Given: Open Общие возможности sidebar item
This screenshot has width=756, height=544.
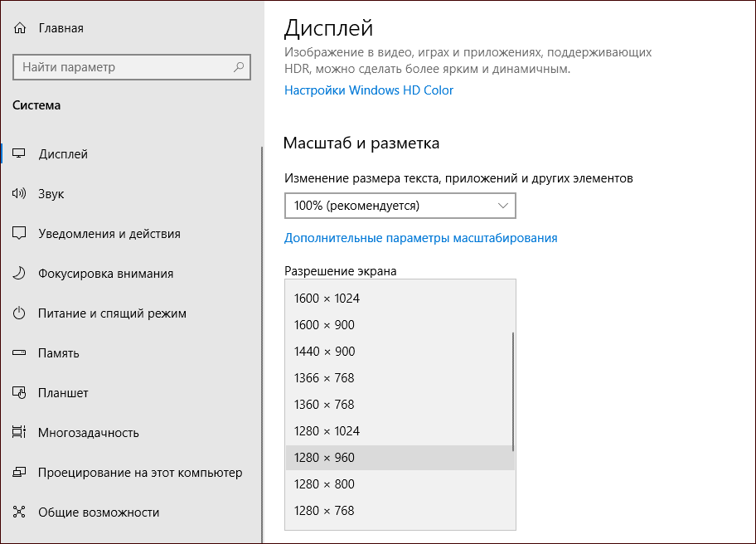Looking at the screenshot, I should pyautogui.click(x=99, y=512).
